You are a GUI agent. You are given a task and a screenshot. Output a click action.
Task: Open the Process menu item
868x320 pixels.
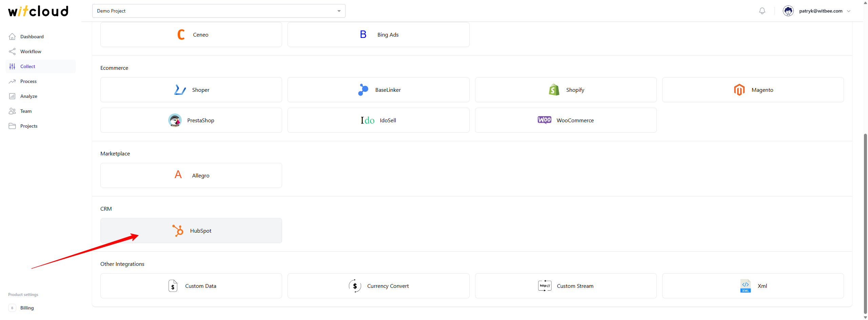pos(41,81)
